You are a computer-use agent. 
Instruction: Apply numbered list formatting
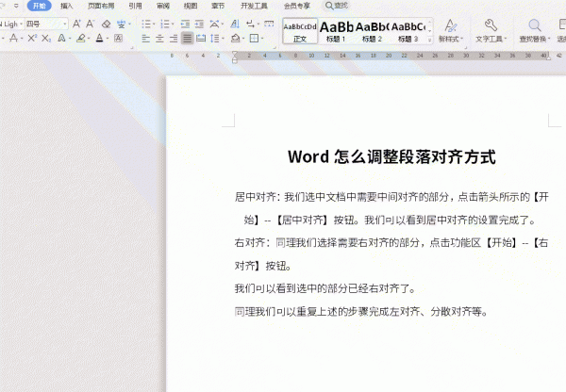click(x=164, y=24)
